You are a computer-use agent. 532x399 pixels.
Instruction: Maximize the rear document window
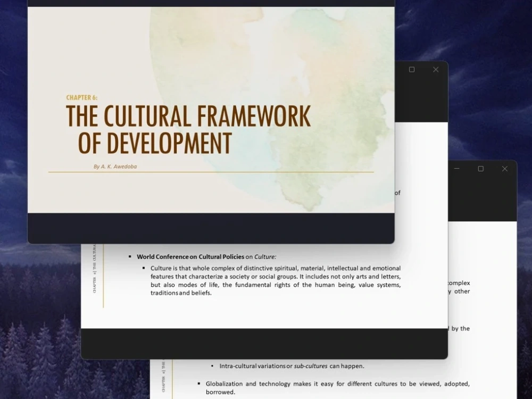pos(481,169)
